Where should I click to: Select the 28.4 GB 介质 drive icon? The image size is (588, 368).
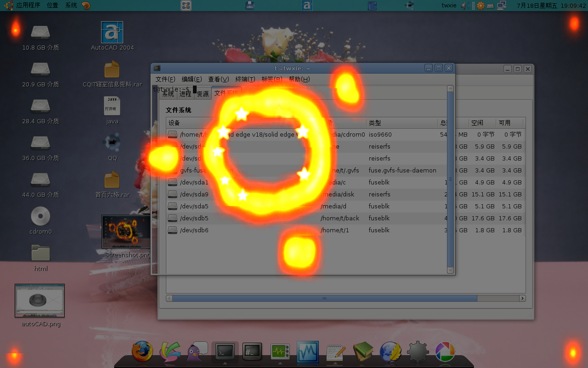pyautogui.click(x=40, y=106)
